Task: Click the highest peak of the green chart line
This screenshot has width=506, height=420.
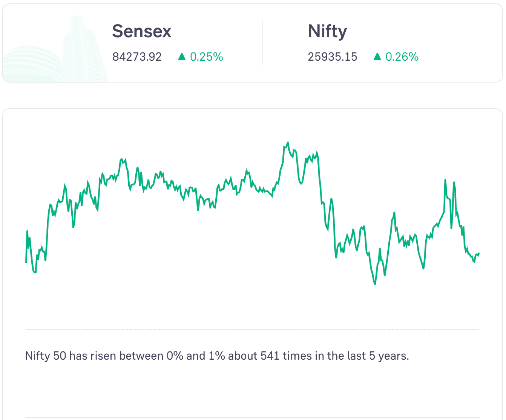Action: click(x=288, y=143)
